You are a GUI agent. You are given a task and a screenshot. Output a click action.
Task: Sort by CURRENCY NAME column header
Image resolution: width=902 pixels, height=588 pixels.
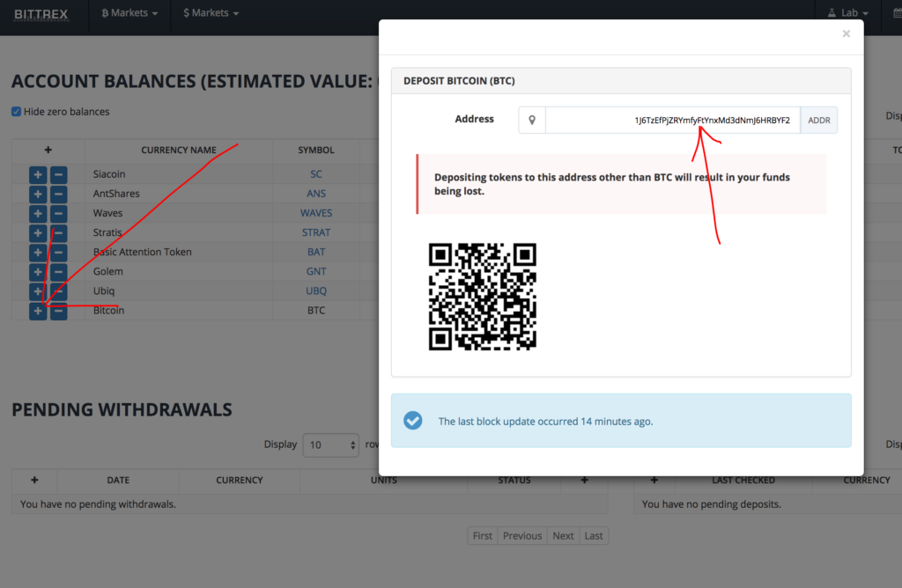point(179,150)
